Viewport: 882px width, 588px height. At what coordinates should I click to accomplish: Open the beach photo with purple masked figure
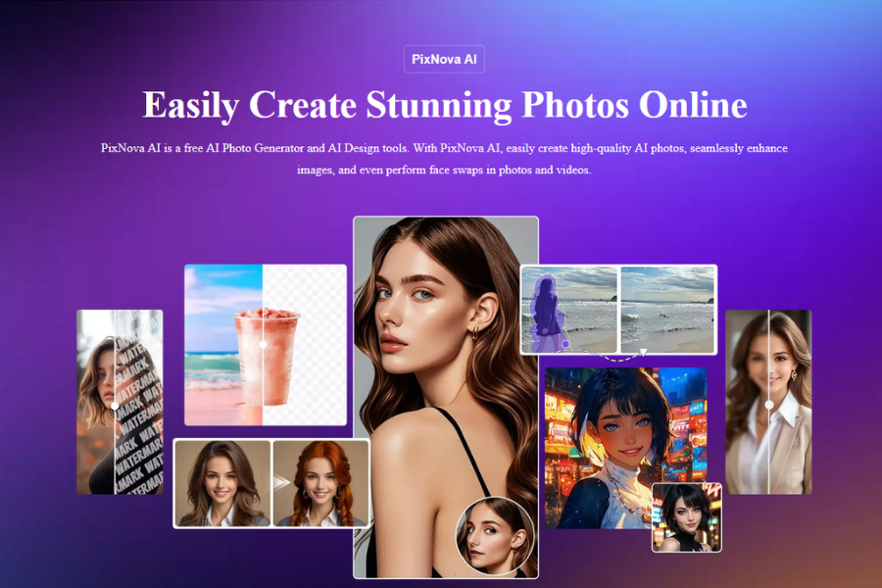(x=569, y=310)
